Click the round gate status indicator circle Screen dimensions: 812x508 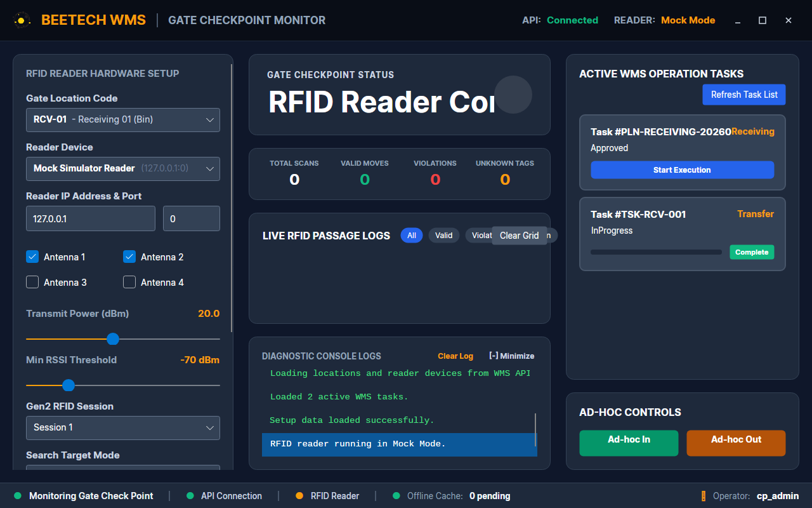[513, 95]
